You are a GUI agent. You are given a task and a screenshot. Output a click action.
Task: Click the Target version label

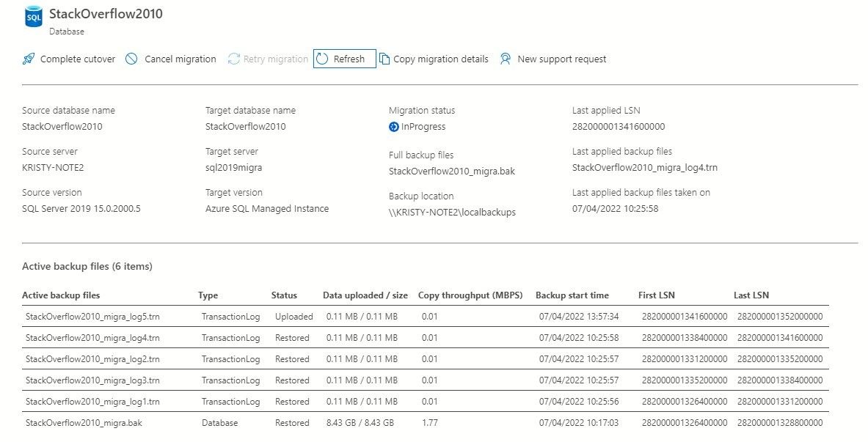[x=233, y=193]
